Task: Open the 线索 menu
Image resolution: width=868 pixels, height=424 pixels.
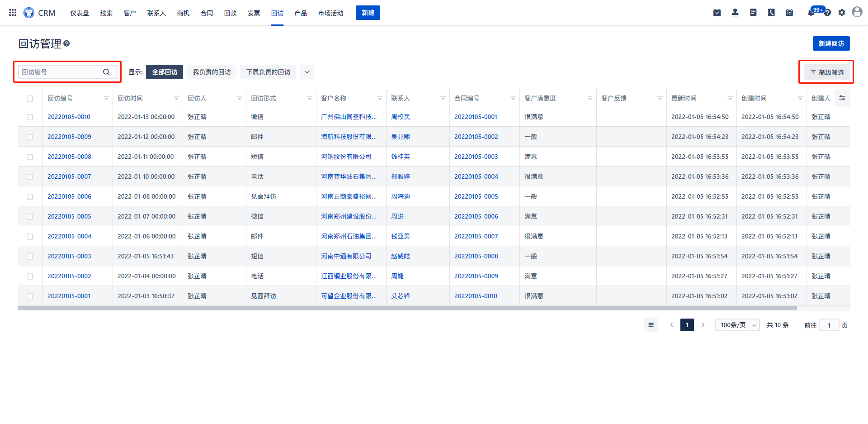Action: point(106,13)
